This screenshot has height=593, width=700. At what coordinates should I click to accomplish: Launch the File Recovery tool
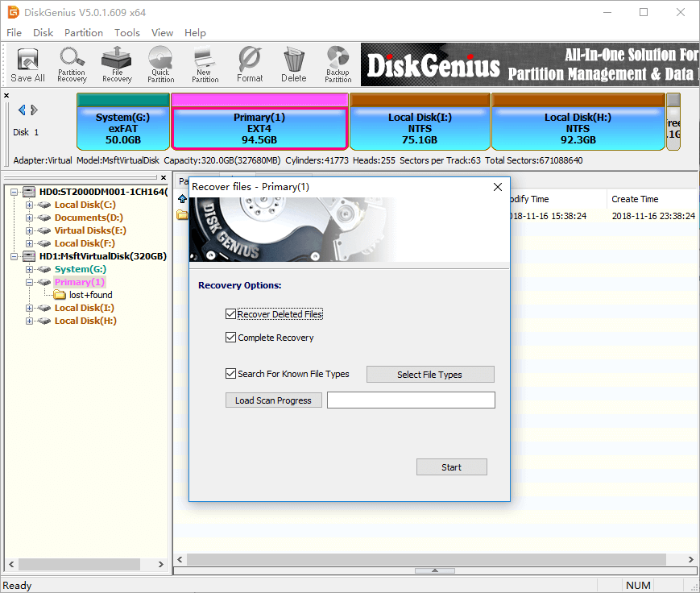(117, 64)
